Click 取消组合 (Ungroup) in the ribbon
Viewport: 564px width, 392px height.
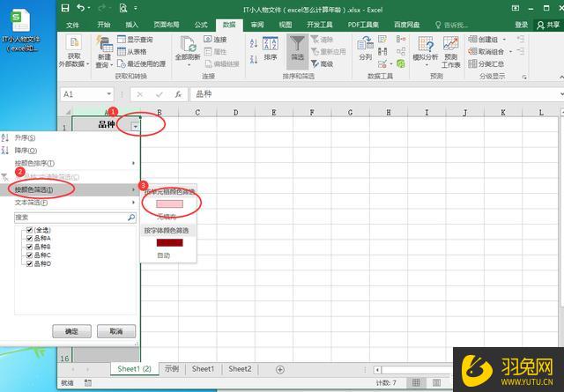(x=486, y=51)
